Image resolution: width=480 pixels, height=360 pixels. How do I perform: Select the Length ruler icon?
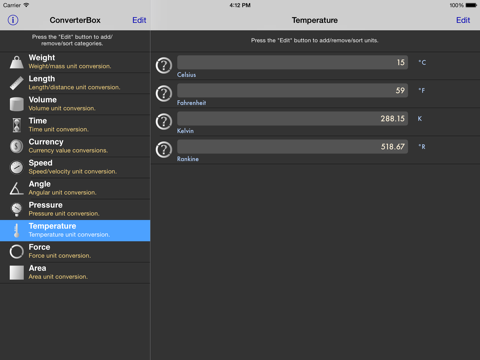pos(17,83)
